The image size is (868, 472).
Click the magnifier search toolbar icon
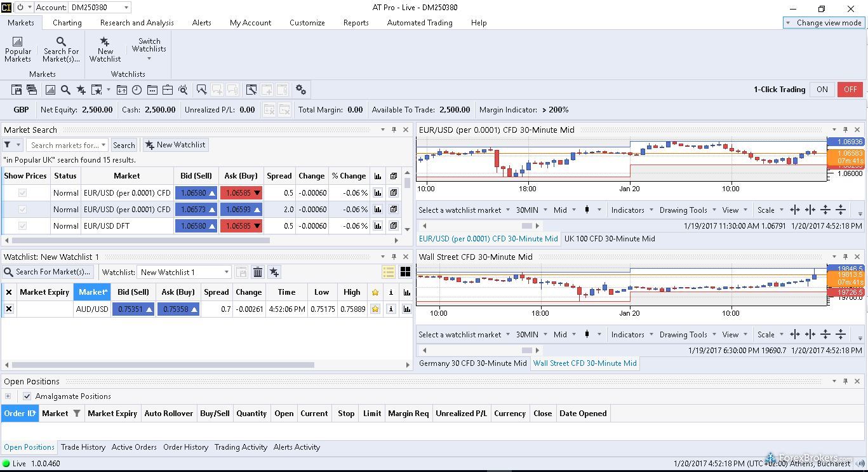pyautogui.click(x=65, y=90)
